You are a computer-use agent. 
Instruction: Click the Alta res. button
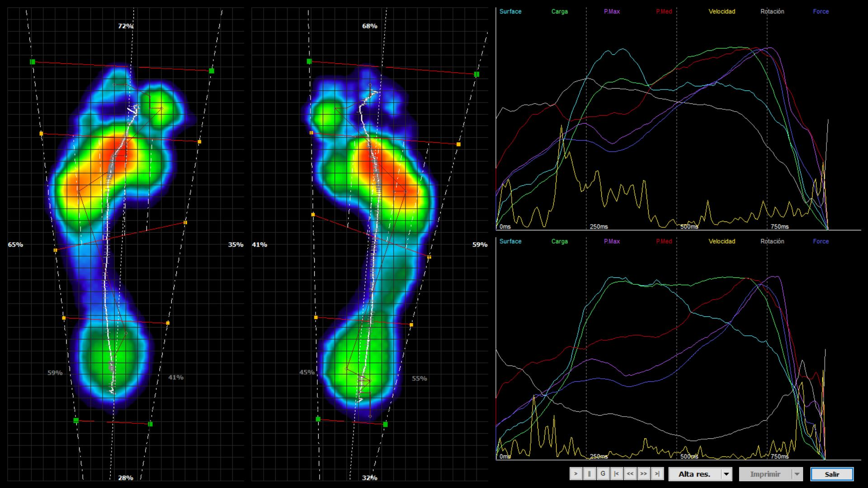(x=694, y=474)
